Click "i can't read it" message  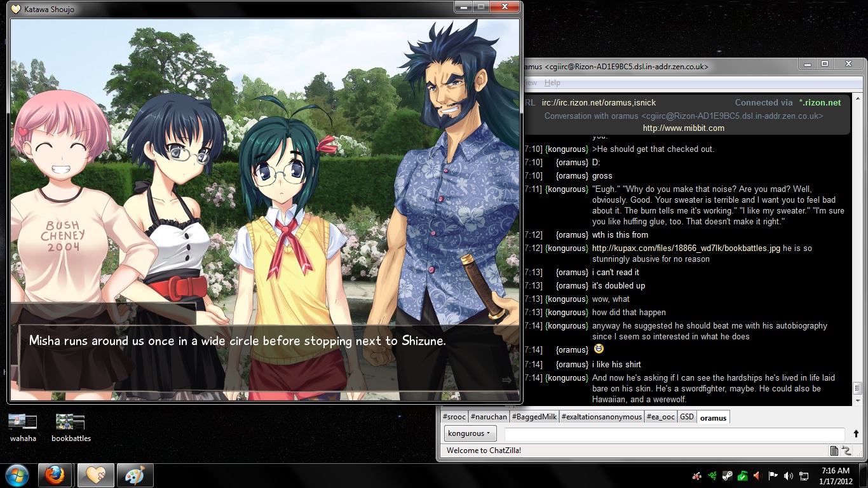click(x=616, y=273)
